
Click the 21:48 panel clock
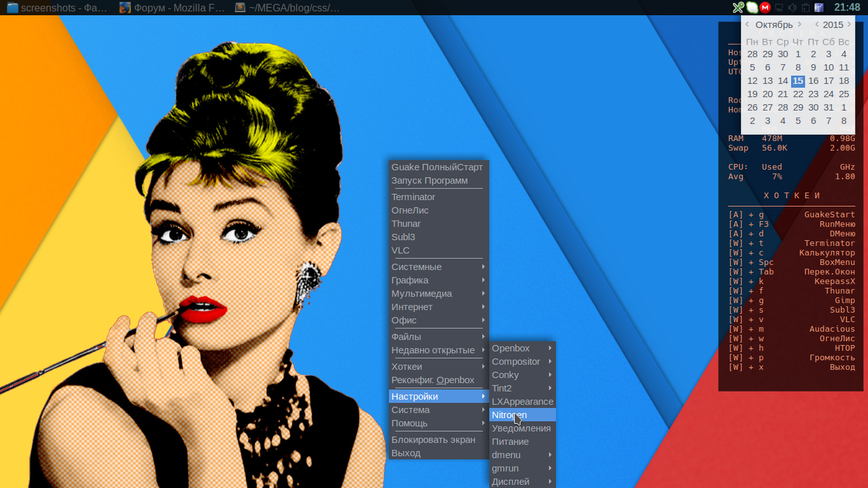coord(847,8)
